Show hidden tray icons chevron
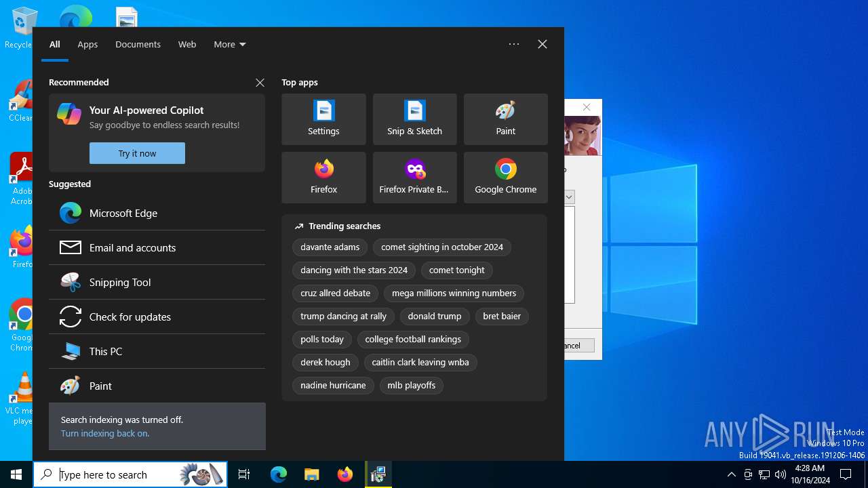This screenshot has height=488, width=868. (x=731, y=474)
